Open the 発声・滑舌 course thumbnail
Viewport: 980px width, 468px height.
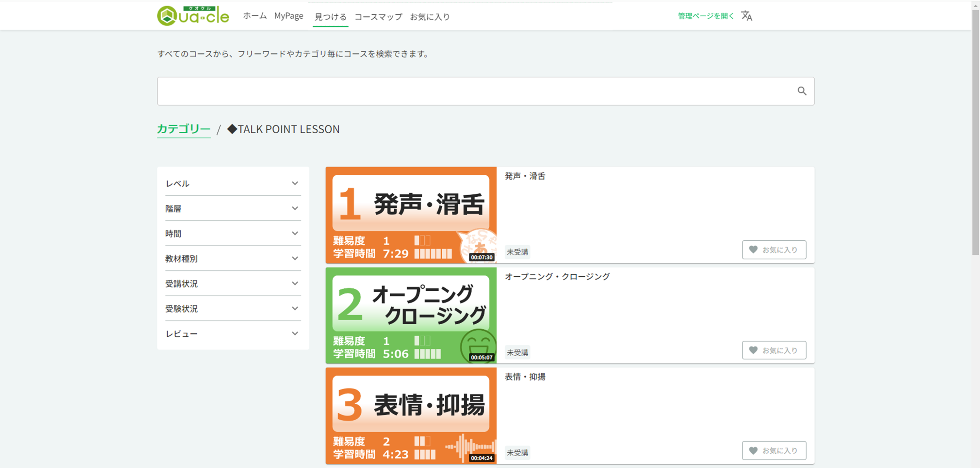click(x=411, y=215)
